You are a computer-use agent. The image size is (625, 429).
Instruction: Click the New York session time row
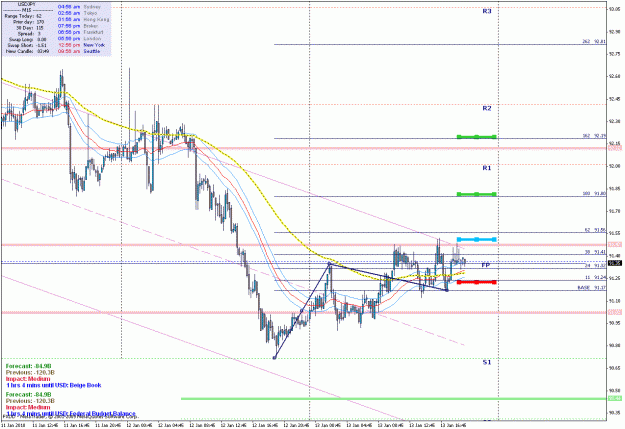click(x=82, y=45)
